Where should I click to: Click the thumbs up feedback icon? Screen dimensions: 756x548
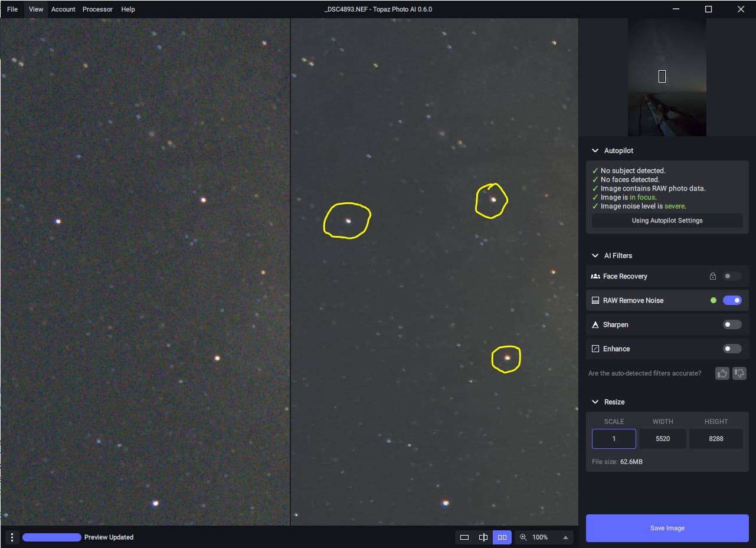pyautogui.click(x=722, y=373)
